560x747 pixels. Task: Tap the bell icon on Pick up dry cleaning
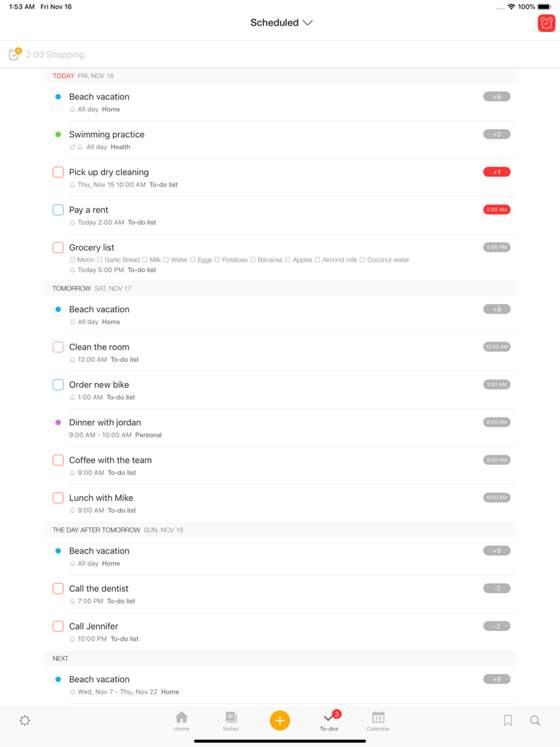tap(73, 185)
